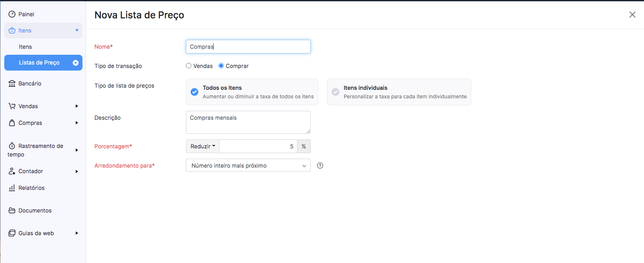This screenshot has width=644, height=263.
Task: Expand the Rastreamento de tempo submenu arrow
Action: (x=77, y=150)
